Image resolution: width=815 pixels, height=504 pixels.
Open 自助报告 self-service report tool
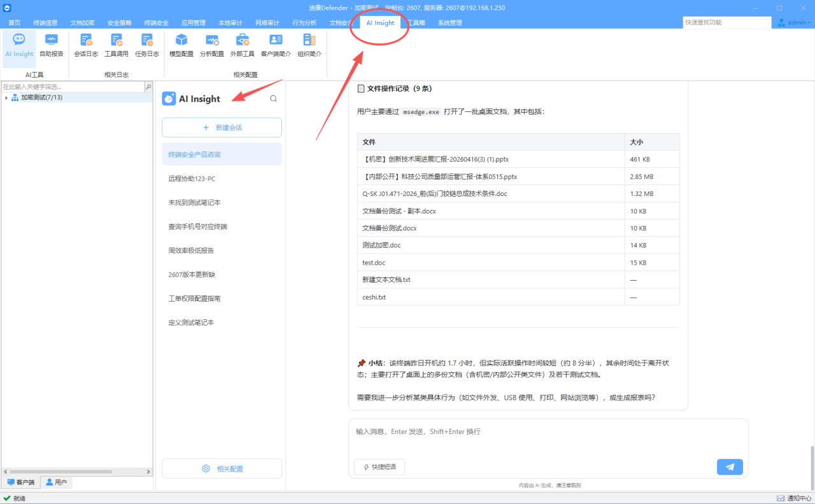coord(52,46)
